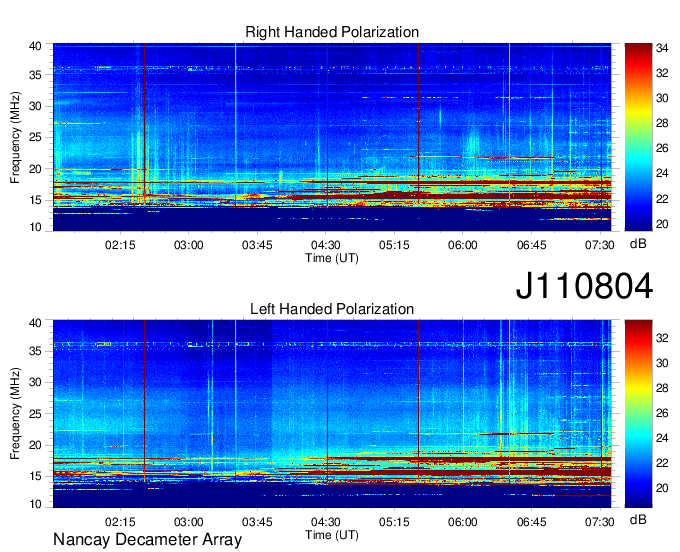Click the 20 value on bottom color bar
This screenshot has width=680, height=552.
click(x=662, y=488)
